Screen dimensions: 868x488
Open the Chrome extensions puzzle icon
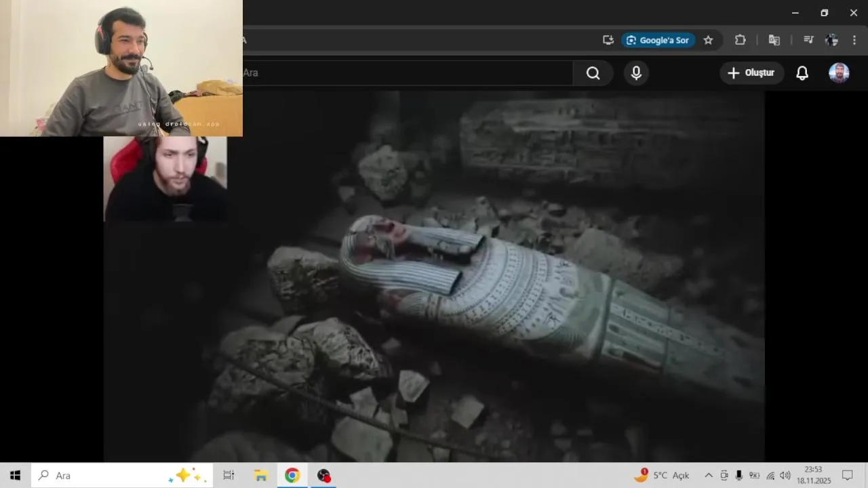(741, 40)
